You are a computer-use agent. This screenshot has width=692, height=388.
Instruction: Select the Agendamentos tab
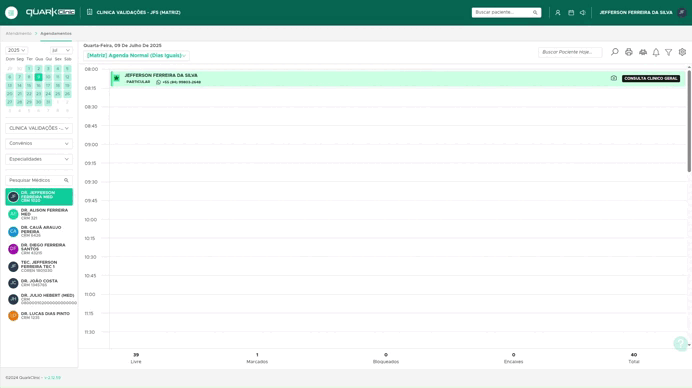[x=56, y=34]
